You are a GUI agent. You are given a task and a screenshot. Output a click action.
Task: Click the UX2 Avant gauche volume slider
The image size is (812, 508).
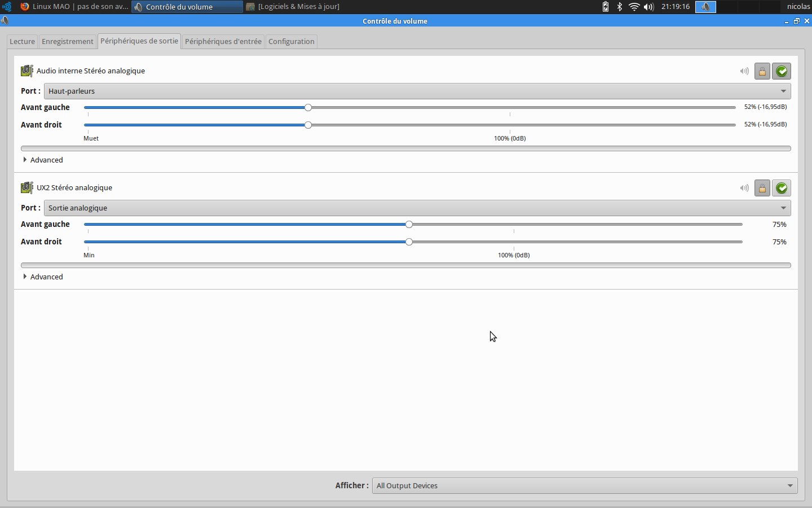click(x=413, y=225)
